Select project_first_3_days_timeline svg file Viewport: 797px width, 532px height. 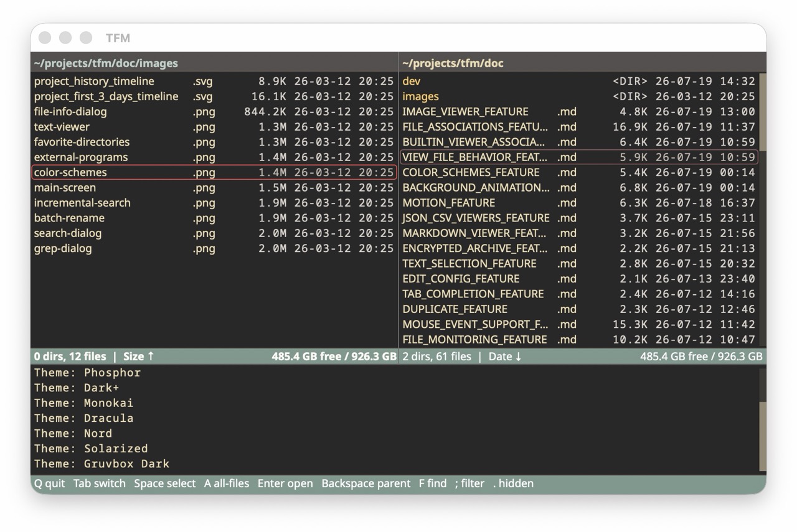(x=214, y=96)
